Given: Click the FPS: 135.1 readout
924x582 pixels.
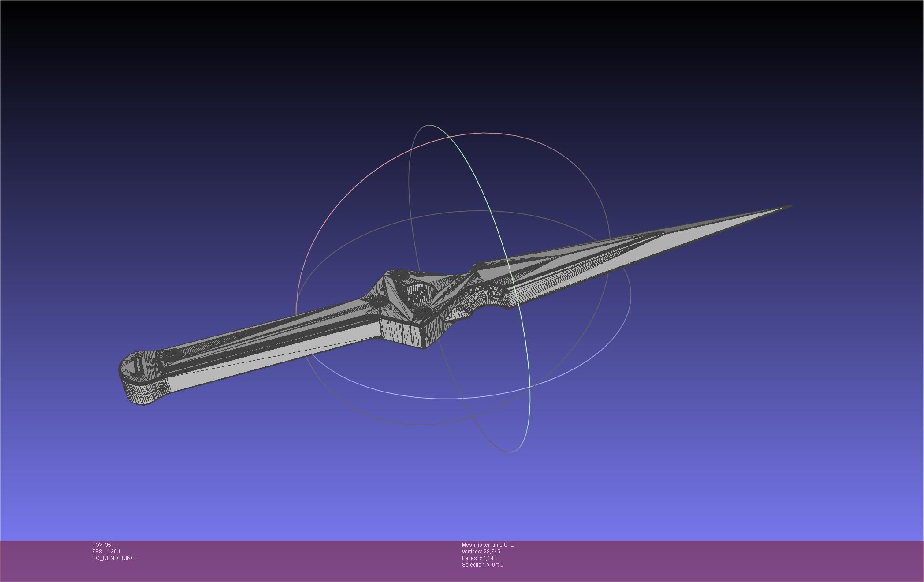Looking at the screenshot, I should (106, 552).
